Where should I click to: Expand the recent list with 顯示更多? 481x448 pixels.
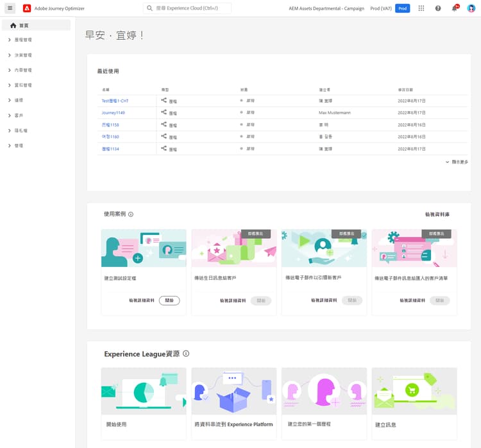[457, 162]
